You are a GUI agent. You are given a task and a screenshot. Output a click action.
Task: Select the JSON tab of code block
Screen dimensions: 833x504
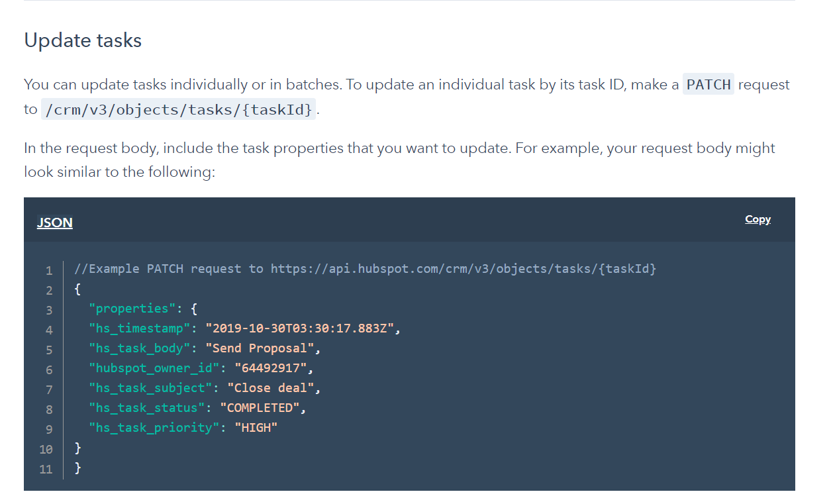[x=55, y=223]
